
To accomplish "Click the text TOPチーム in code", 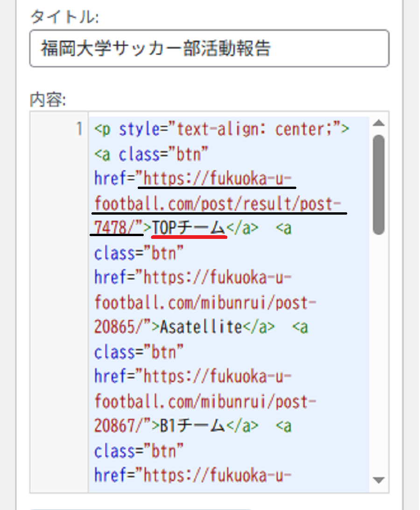I will tap(189, 228).
